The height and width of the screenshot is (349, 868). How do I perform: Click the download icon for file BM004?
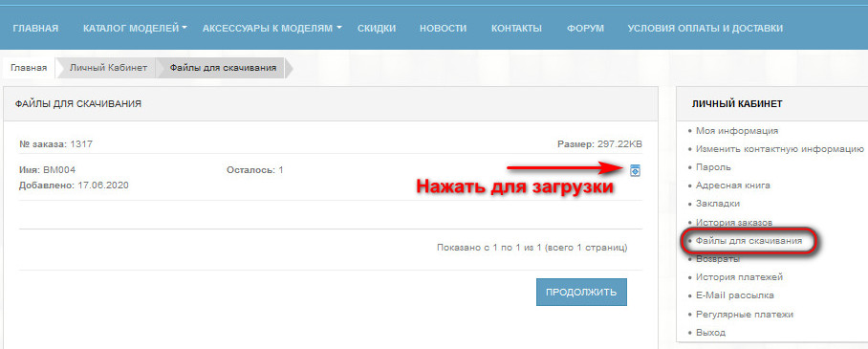click(x=636, y=170)
